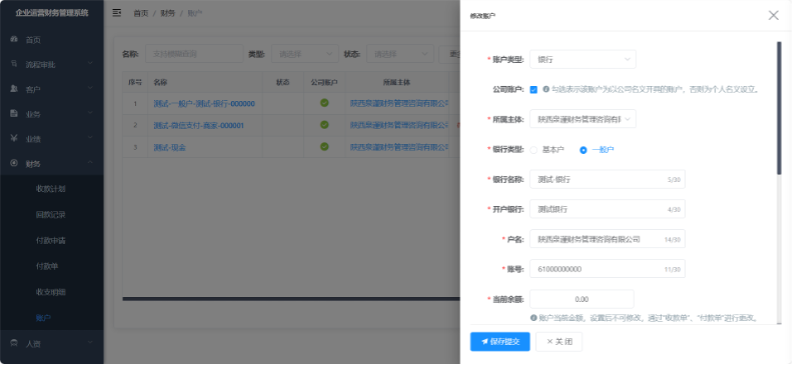Click green check icon in row 1
This screenshot has height=365, width=793.
click(324, 103)
